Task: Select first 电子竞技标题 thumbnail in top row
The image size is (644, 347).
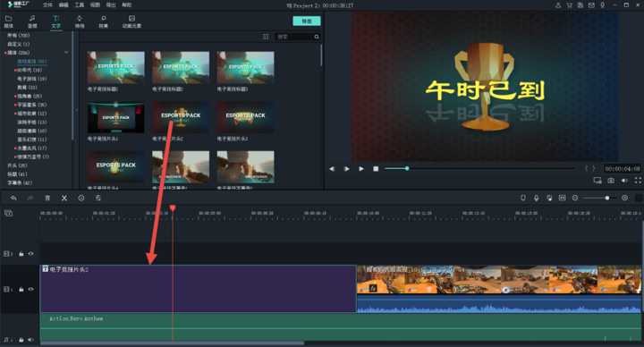Action: coord(115,68)
